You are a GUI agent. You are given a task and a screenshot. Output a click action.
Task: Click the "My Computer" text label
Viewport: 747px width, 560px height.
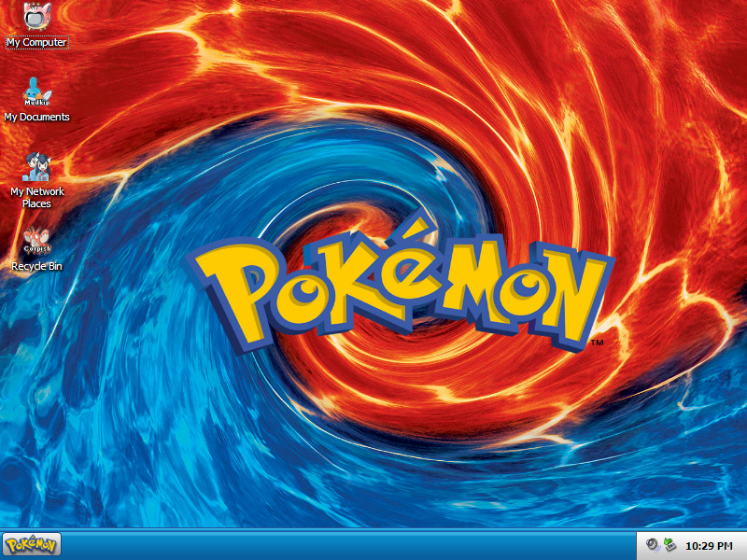[36, 43]
